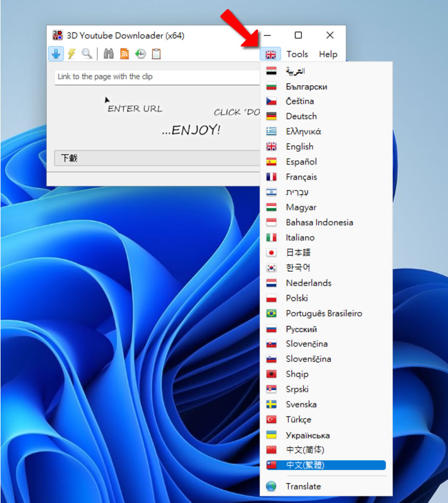Select Hebrew עברית language
This screenshot has width=448, height=503.
(326, 192)
